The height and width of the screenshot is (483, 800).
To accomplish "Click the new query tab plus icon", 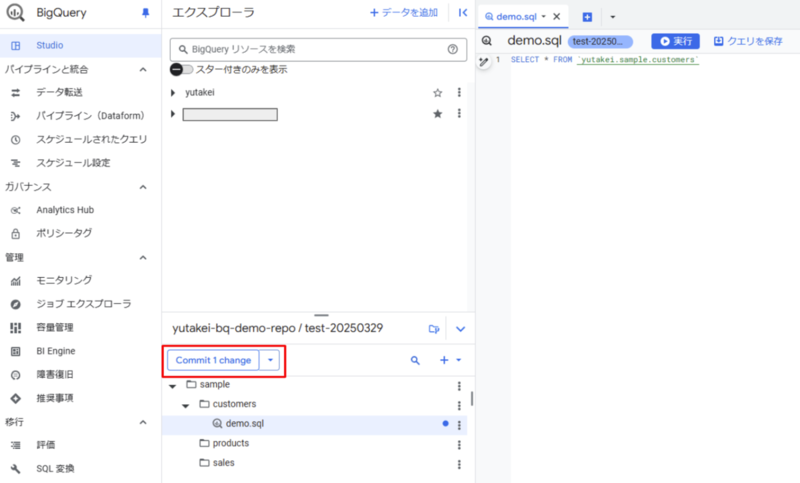I will point(587,17).
